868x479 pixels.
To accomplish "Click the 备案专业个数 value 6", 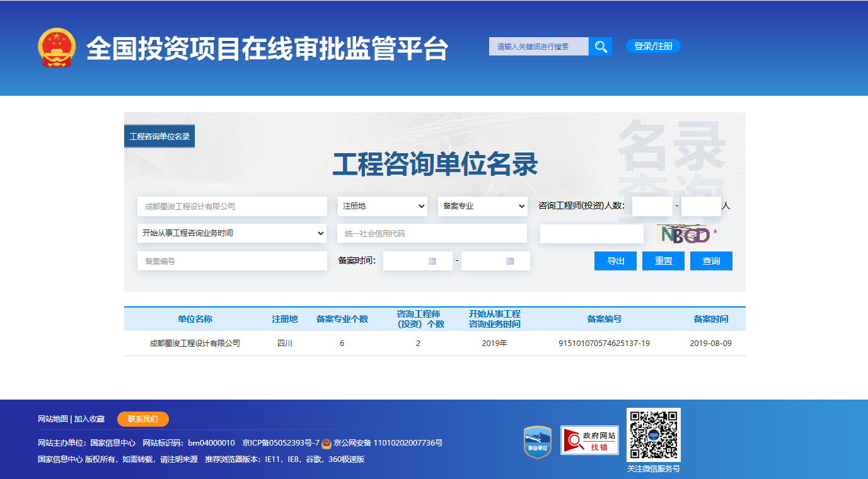I will tap(342, 343).
